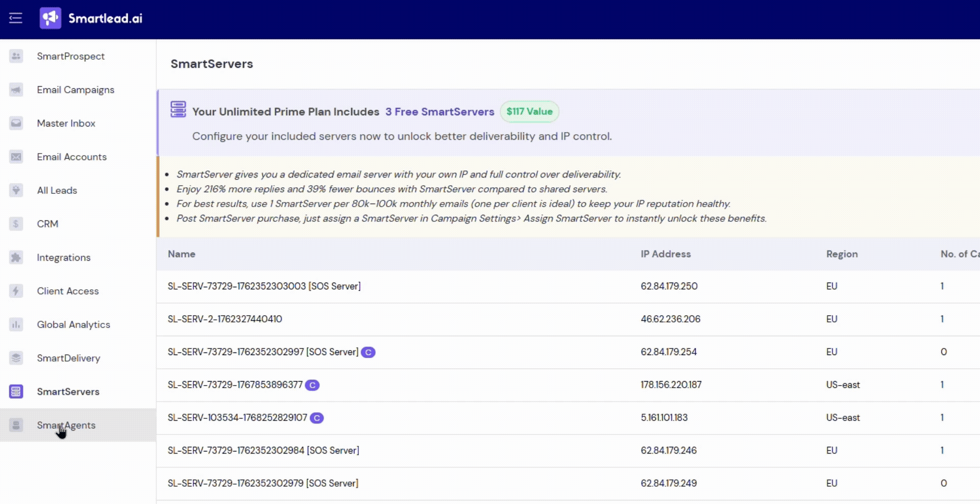Click the Smartlead.ai logo icon
Viewport: 980px width, 504px height.
click(x=51, y=18)
